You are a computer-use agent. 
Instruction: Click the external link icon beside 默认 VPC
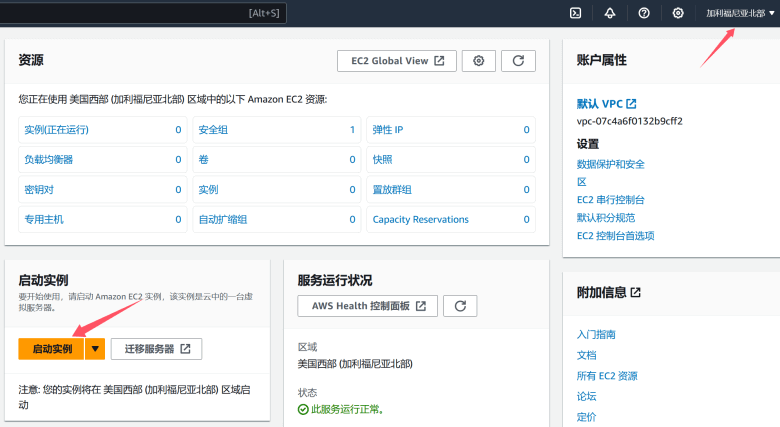point(631,104)
